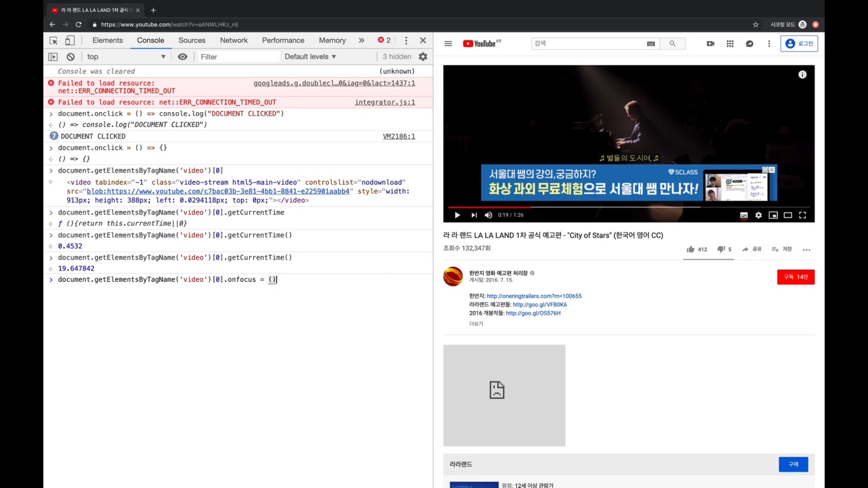The width and height of the screenshot is (868, 488).
Task: Open the Memory tab
Action: [332, 40]
